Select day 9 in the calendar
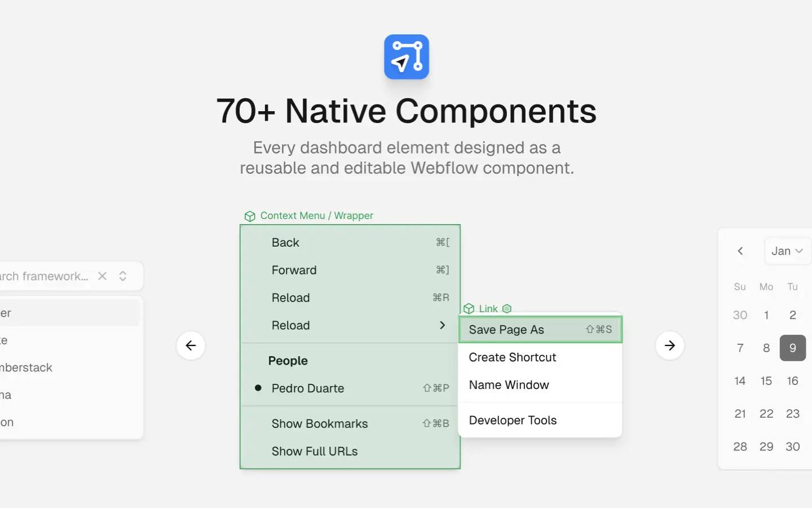Viewport: 812px width, 508px height. tap(792, 348)
